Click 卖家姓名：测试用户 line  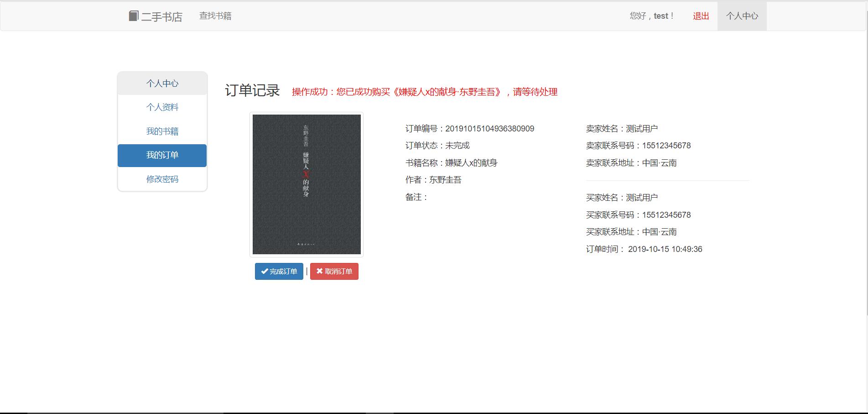622,129
